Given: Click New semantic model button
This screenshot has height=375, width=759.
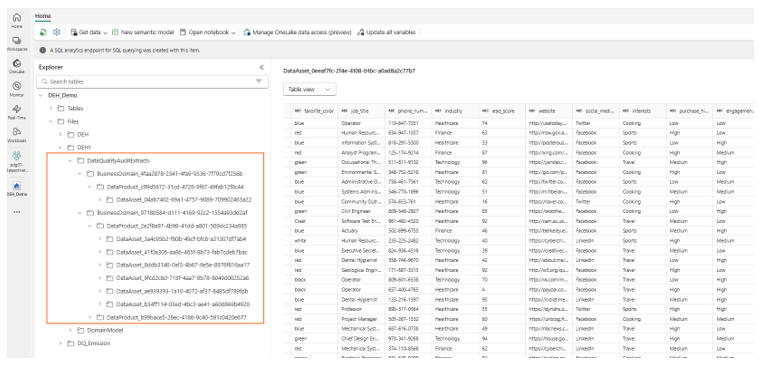Looking at the screenshot, I should 143,32.
